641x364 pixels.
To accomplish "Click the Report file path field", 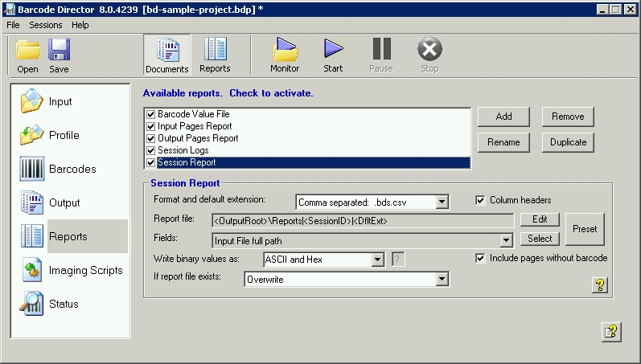I will coord(362,220).
